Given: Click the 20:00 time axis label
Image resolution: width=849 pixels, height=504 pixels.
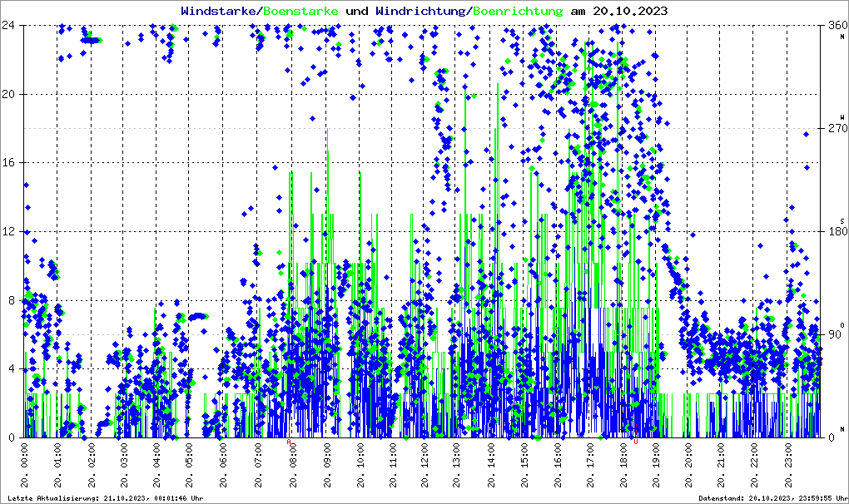Looking at the screenshot, I should click(x=688, y=466).
